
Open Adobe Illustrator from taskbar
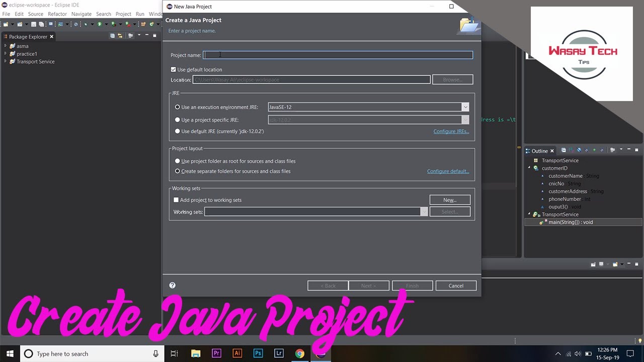237,353
